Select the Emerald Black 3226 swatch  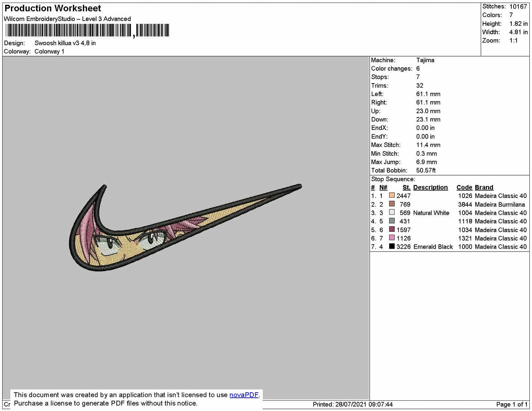click(392, 246)
